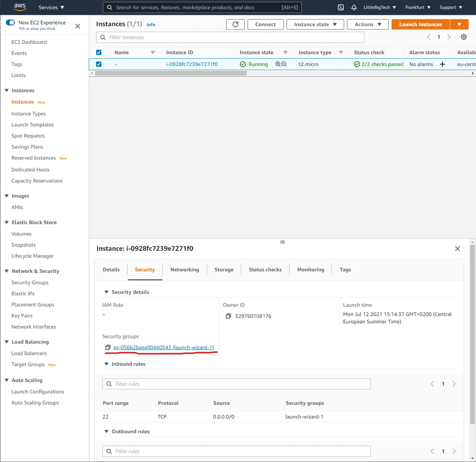476x462 pixels.
Task: Sort by Instance type column arrow
Action: pyautogui.click(x=341, y=52)
